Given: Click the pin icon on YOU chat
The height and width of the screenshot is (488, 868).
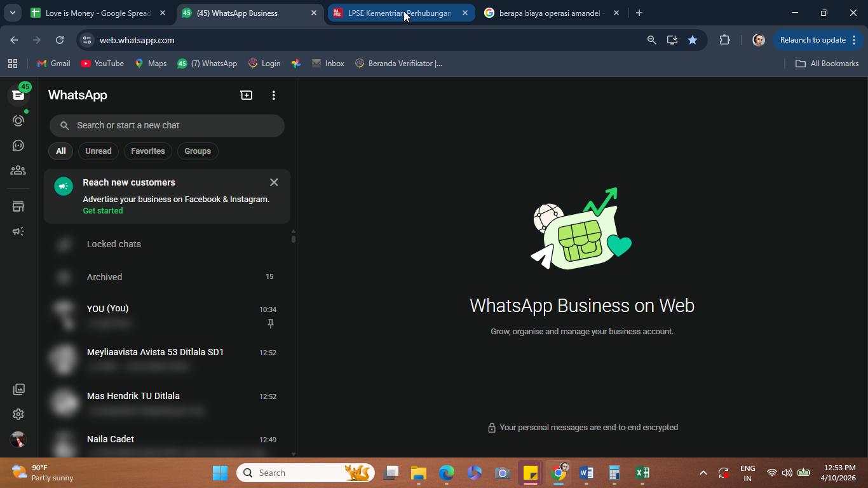Looking at the screenshot, I should click(x=270, y=324).
